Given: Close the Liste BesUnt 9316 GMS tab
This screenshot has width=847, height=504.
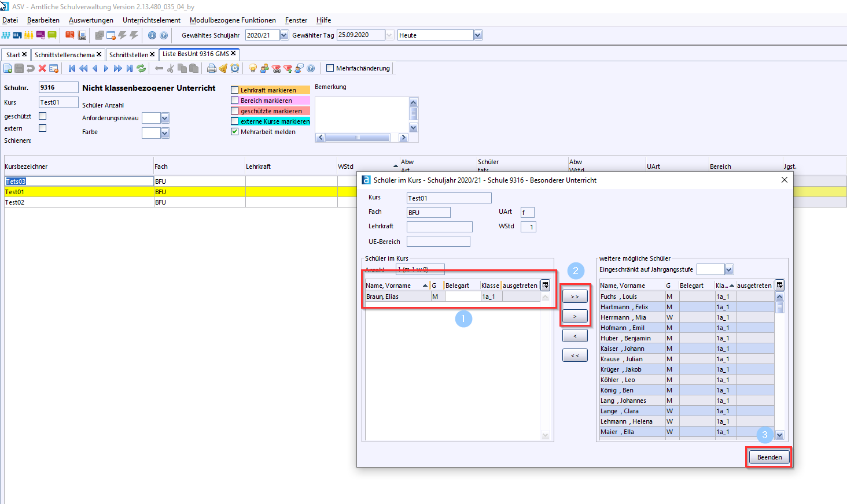Looking at the screenshot, I should point(233,53).
